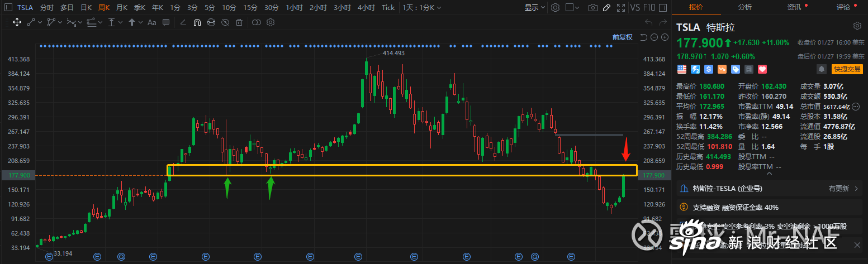Enter fullscreen chart mode
Viewport: 868px width, 264px height.
pos(620,8)
